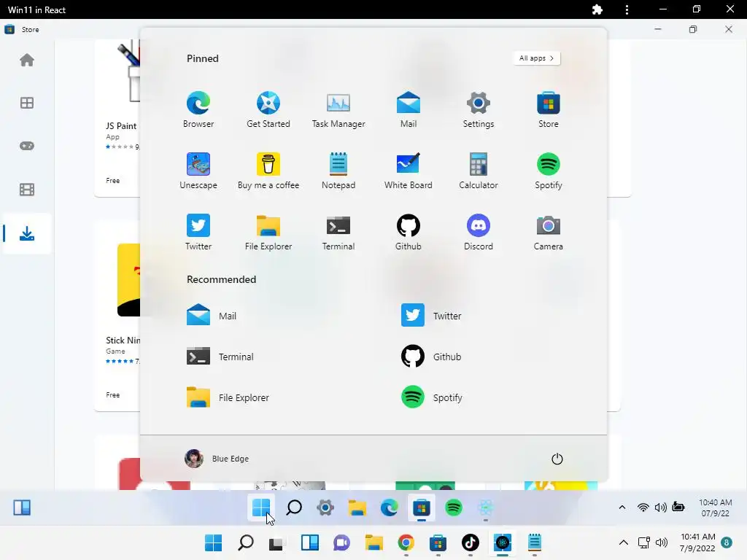Launch White Board app

tap(409, 171)
